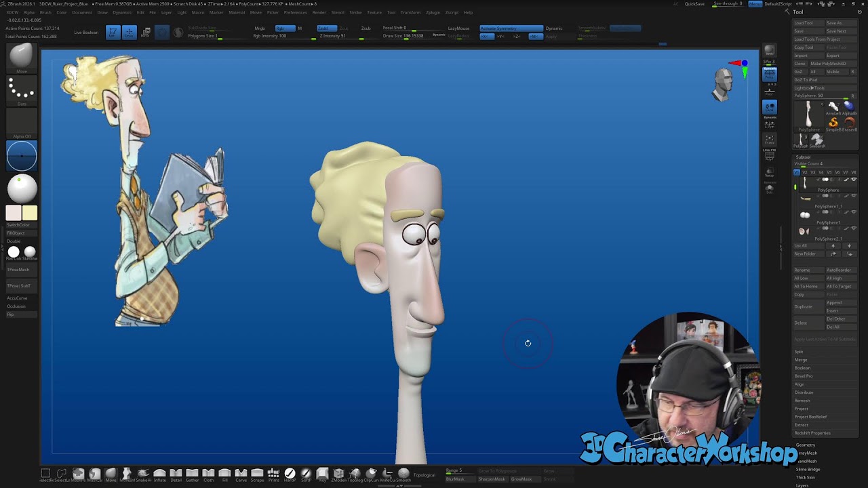The image size is (868, 488).
Task: Select the Scrape brush
Action: coord(257,474)
